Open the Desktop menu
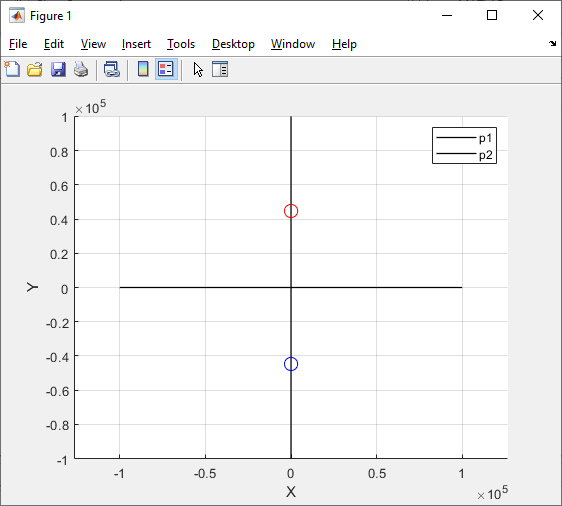The image size is (562, 506). point(233,44)
